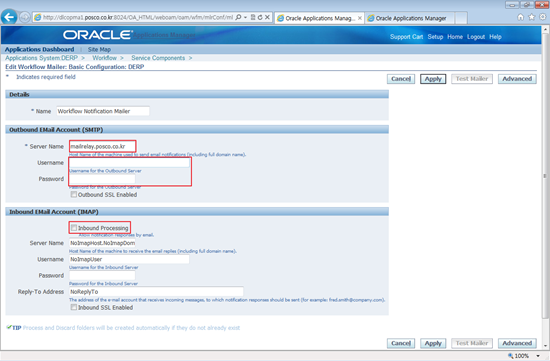Viewport: 550px width, 361px height.
Task: Click the bottom Test Mailer button
Action: (472, 343)
